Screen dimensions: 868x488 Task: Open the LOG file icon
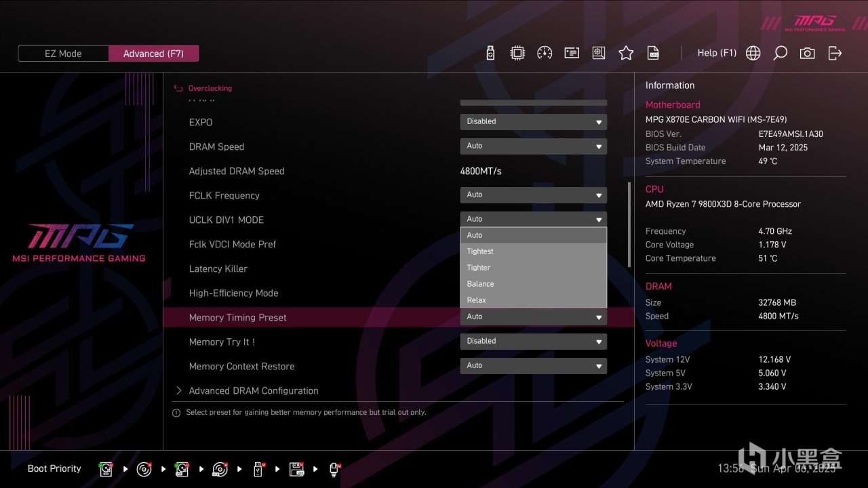click(653, 53)
